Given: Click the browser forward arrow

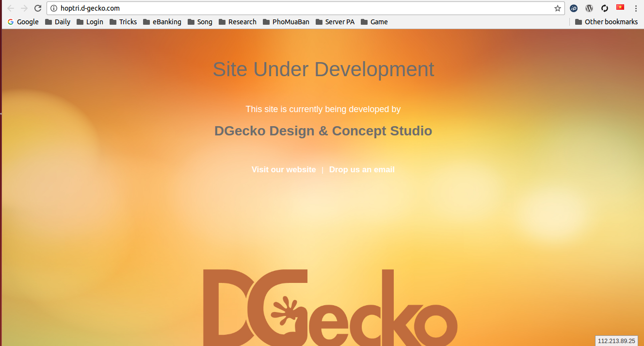Looking at the screenshot, I should tap(24, 8).
